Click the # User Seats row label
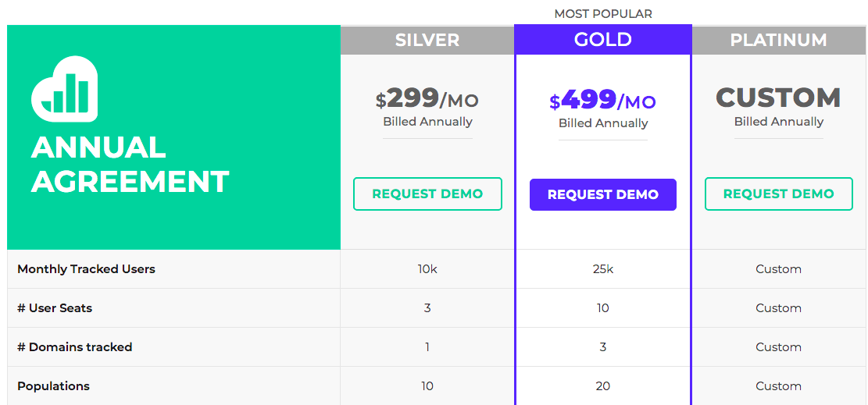This screenshot has height=405, width=868. 55,308
